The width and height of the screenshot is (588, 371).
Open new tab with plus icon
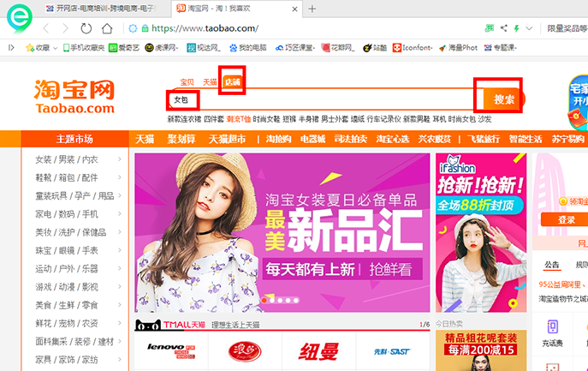(312, 9)
